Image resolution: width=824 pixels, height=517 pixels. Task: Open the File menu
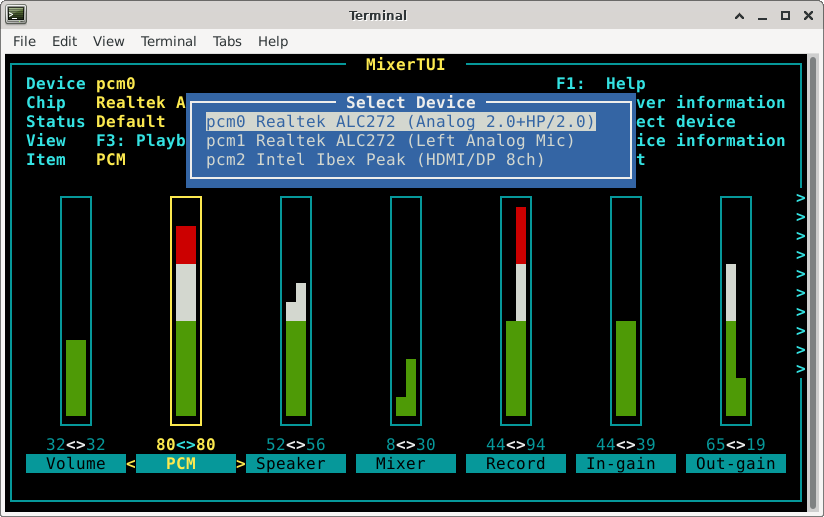tap(24, 41)
